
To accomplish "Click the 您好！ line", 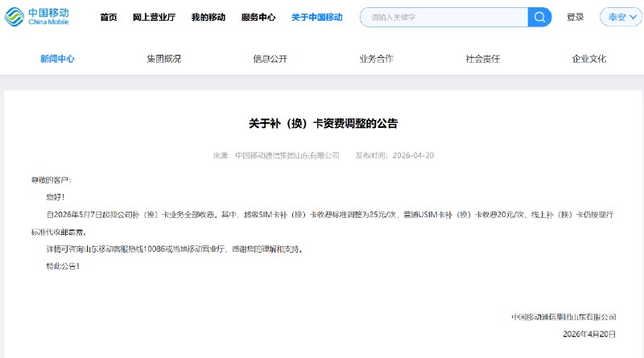I will click(x=56, y=197).
